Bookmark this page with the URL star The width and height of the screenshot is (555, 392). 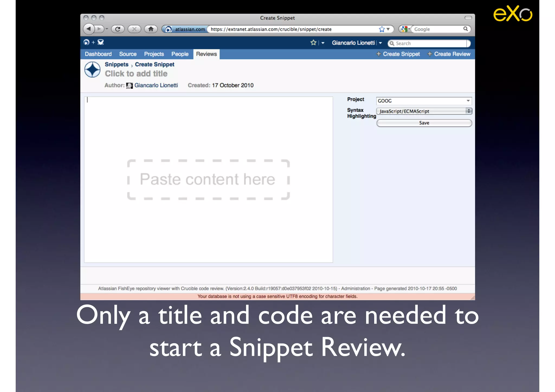click(x=382, y=29)
